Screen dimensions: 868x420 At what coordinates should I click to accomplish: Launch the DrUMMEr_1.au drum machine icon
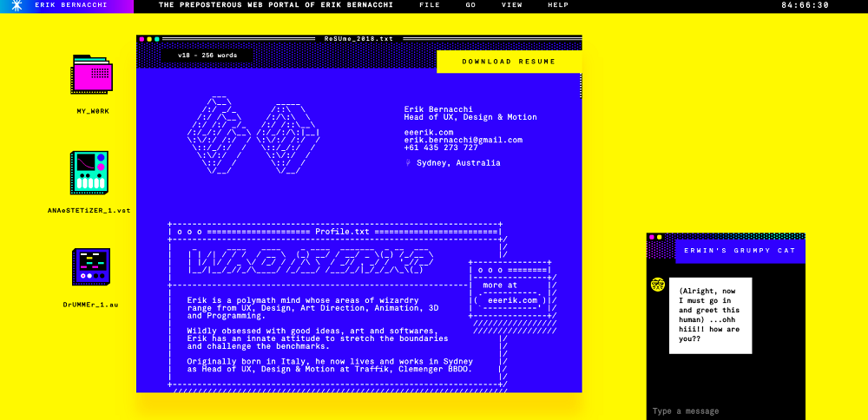91,267
